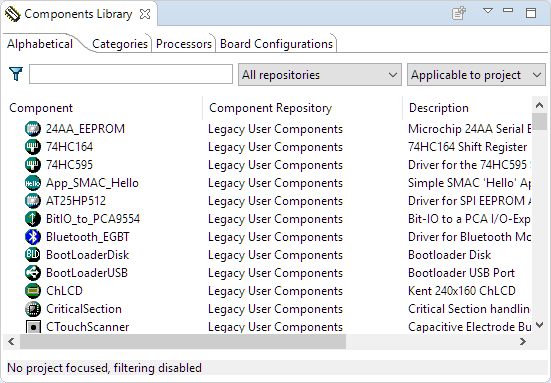
Task: Click the 'Driver for the 74HC595' description
Action: point(469,165)
